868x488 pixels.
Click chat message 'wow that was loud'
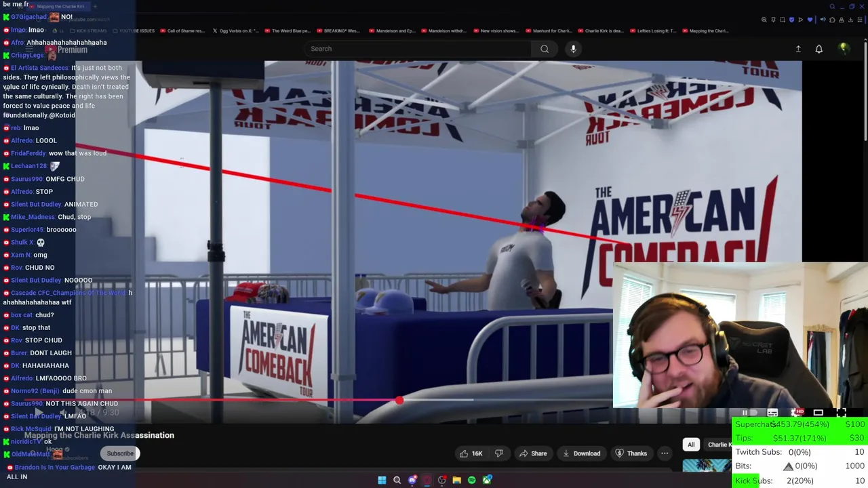pyautogui.click(x=77, y=153)
